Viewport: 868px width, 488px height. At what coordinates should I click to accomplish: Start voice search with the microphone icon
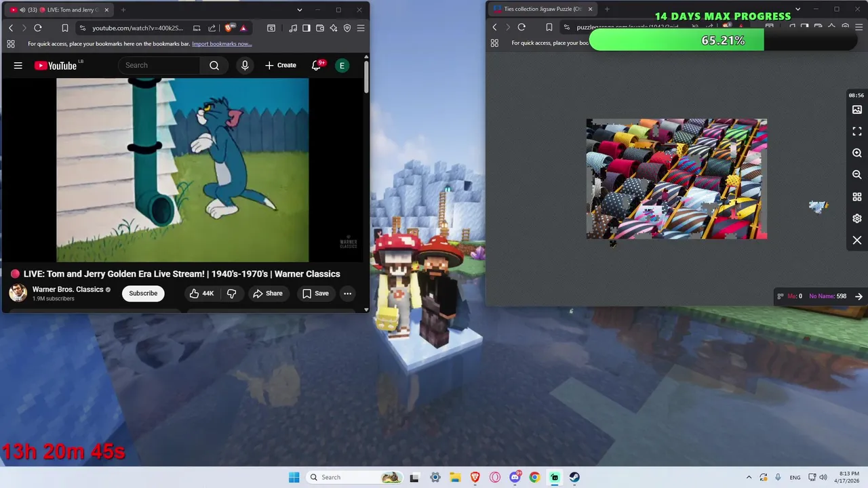[x=245, y=65]
